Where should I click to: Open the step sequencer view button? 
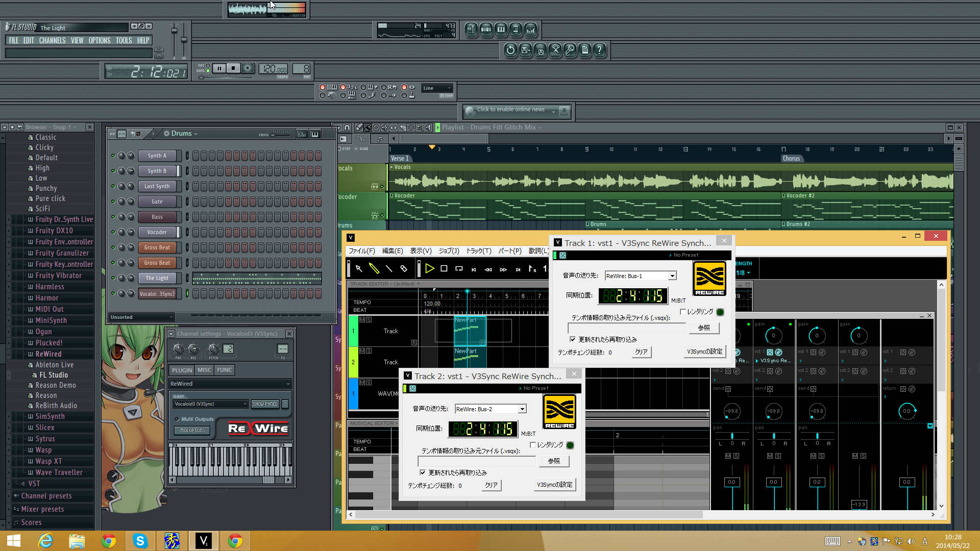tap(486, 30)
